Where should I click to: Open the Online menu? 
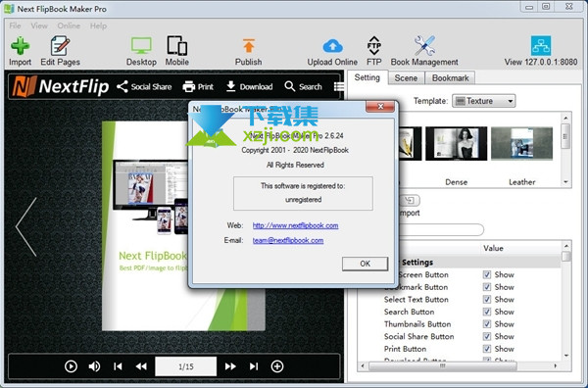69,25
